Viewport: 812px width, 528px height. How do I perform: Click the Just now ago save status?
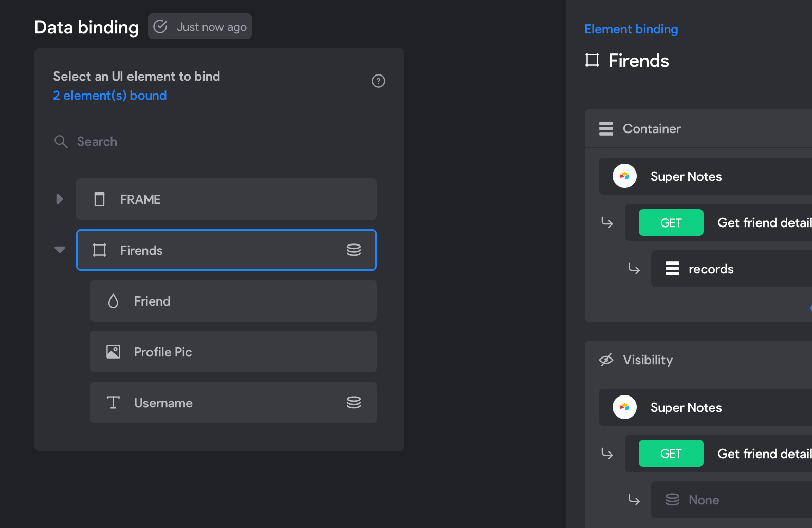point(200,26)
